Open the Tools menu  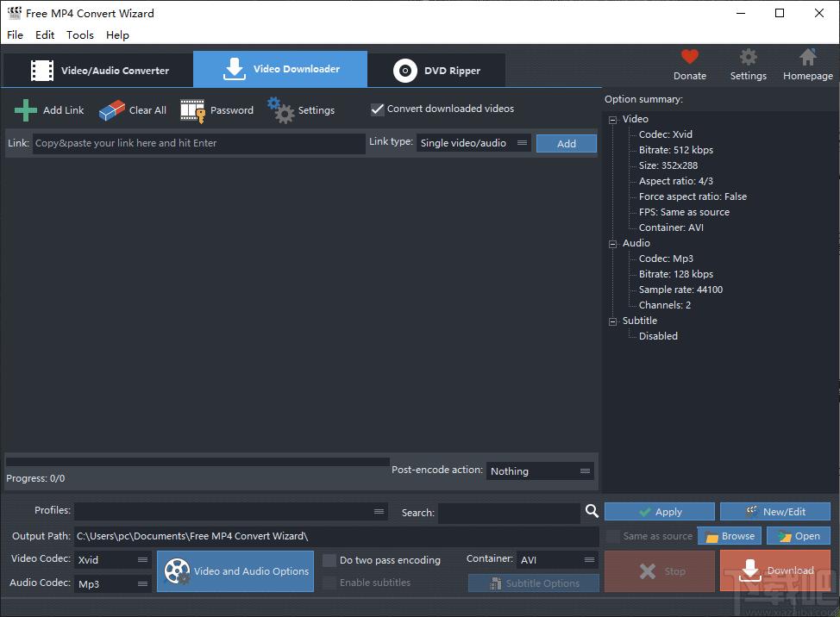[x=80, y=34]
